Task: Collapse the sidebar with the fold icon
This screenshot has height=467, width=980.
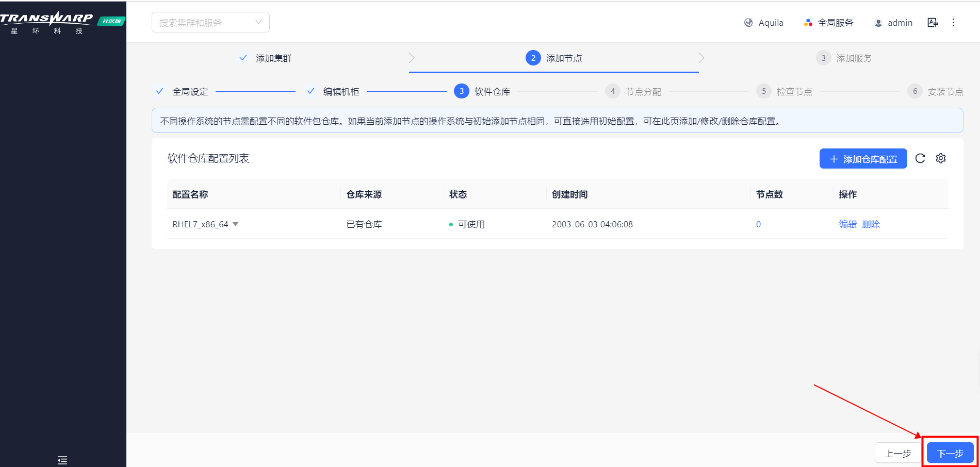Action: (x=62, y=460)
